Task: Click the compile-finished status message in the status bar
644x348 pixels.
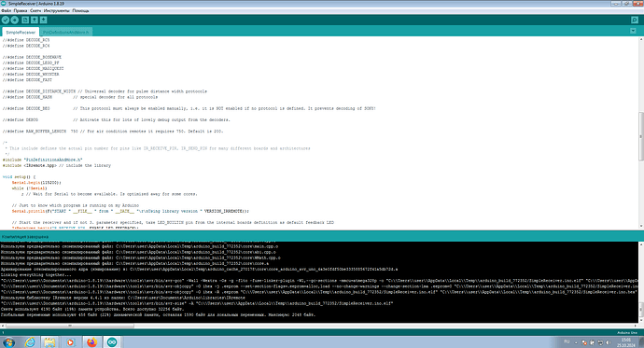Action: coord(25,237)
